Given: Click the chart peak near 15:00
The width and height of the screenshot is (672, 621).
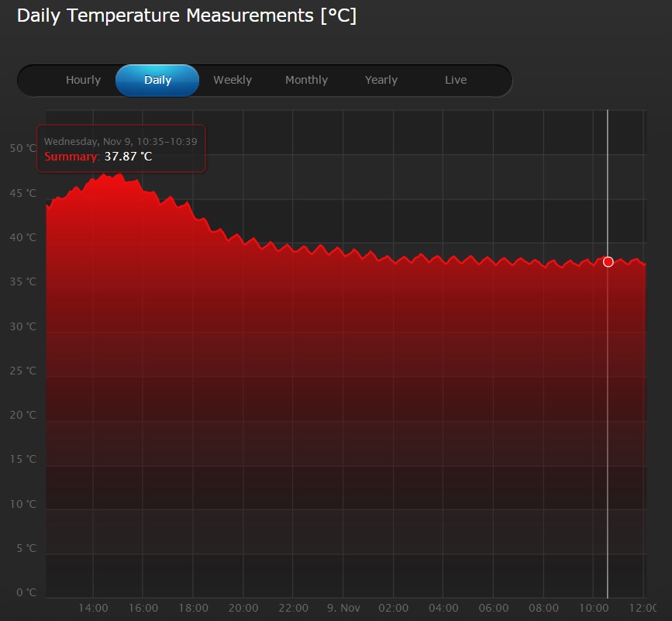Looking at the screenshot, I should tap(112, 175).
